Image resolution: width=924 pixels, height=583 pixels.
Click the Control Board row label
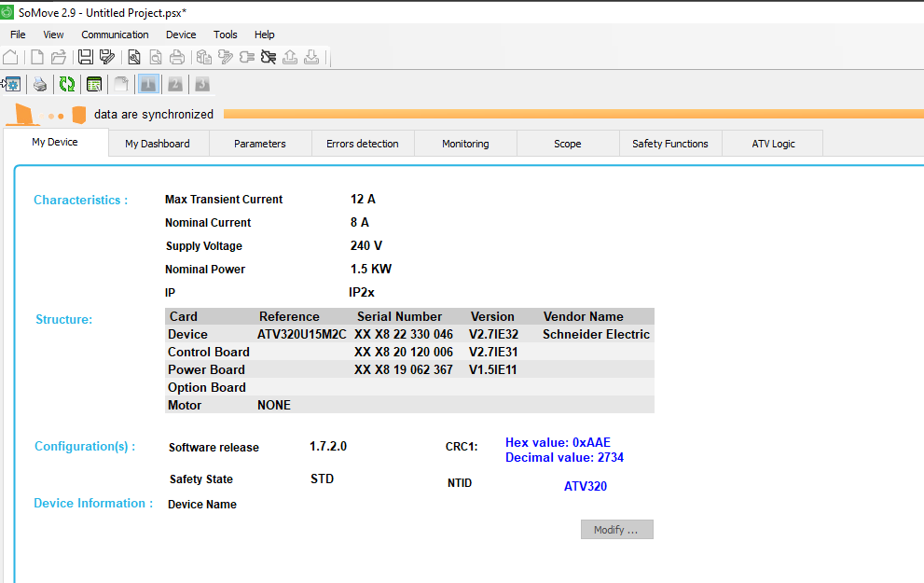[x=209, y=352]
